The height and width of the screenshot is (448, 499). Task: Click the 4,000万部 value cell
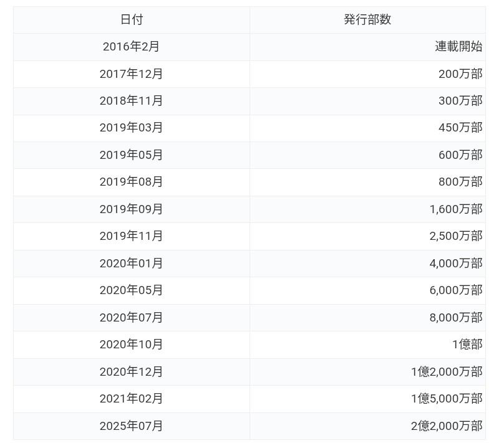(456, 264)
